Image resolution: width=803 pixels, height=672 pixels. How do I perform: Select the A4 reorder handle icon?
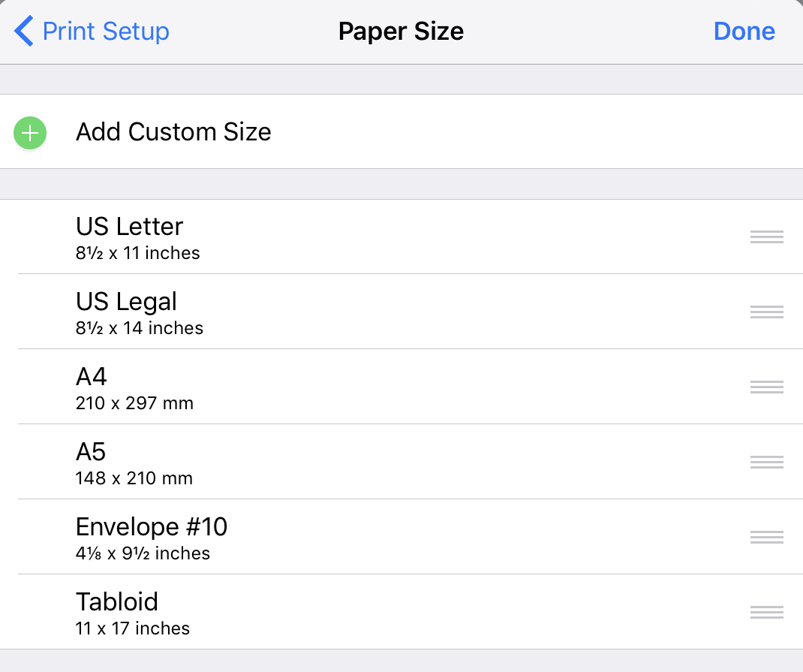(x=767, y=387)
